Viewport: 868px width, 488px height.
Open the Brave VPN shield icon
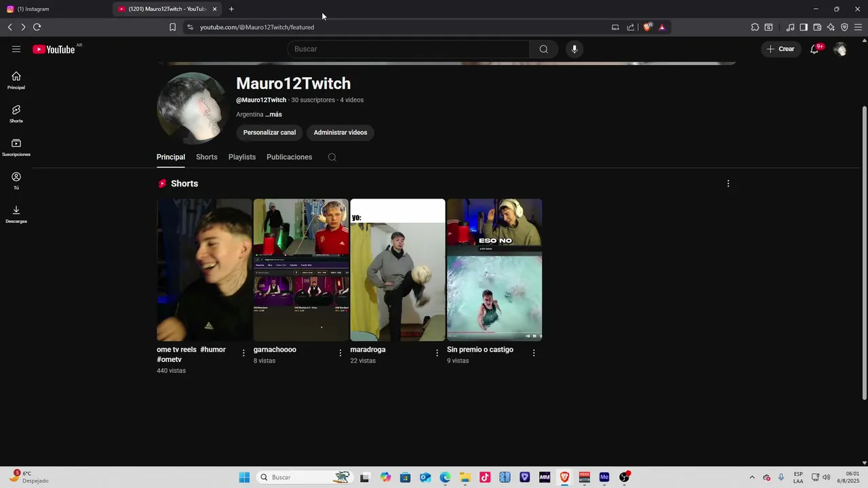(844, 27)
